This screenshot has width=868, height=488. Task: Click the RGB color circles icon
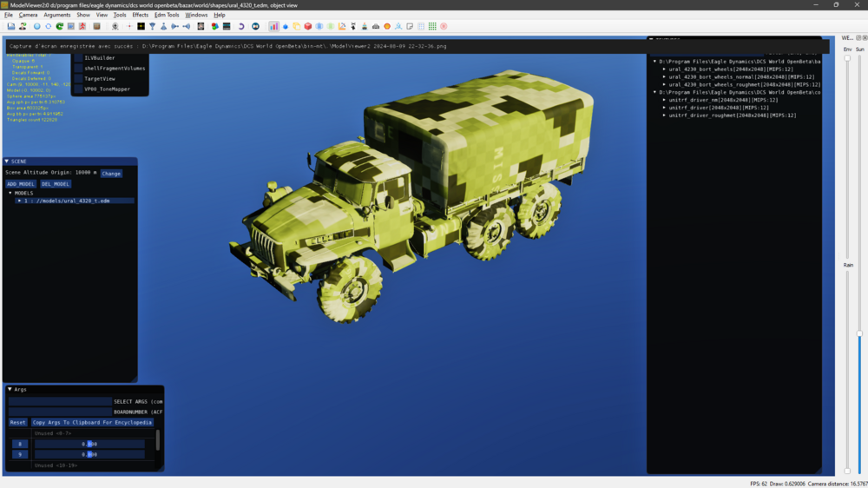point(214,26)
